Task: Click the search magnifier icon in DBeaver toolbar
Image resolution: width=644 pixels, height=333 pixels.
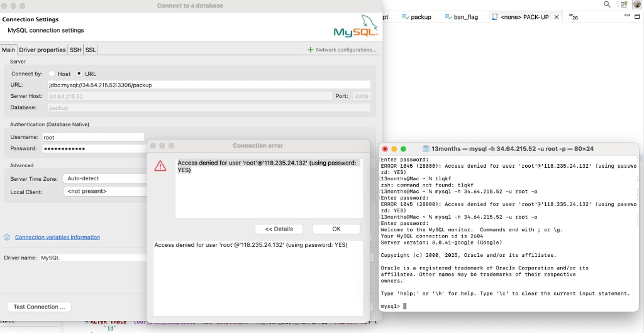Action: (607, 4)
